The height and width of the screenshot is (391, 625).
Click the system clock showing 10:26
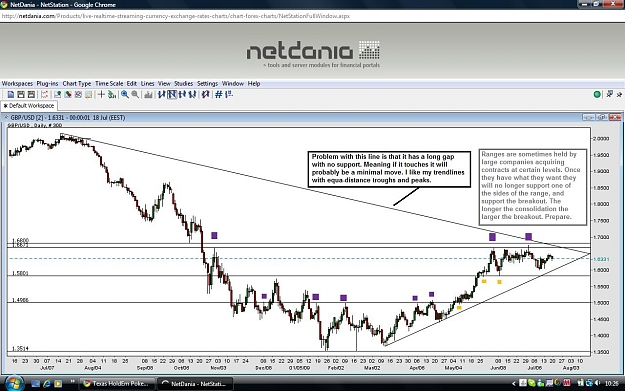coord(611,384)
